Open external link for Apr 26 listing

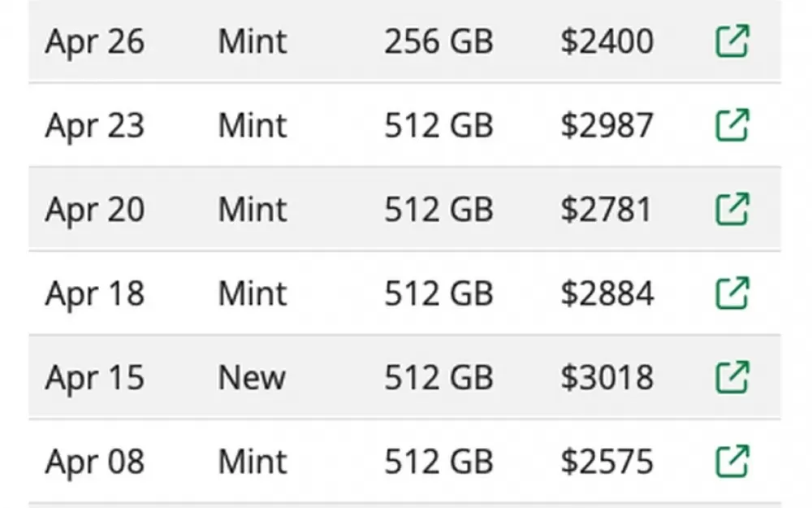732,41
